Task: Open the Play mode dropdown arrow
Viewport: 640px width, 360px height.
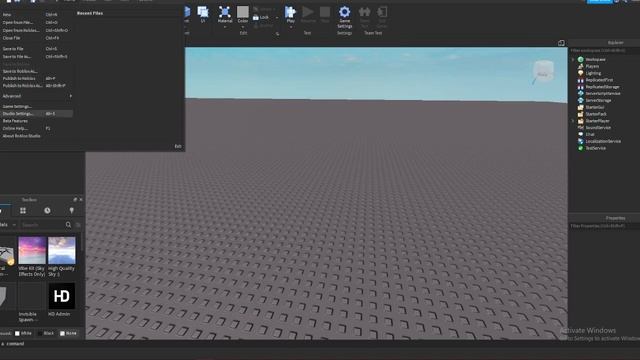Action: coord(291,27)
